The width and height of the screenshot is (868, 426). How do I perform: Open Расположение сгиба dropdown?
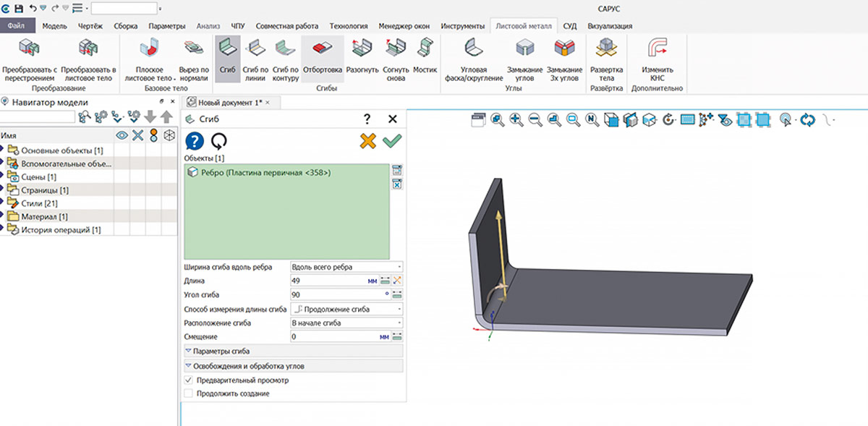coord(346,323)
